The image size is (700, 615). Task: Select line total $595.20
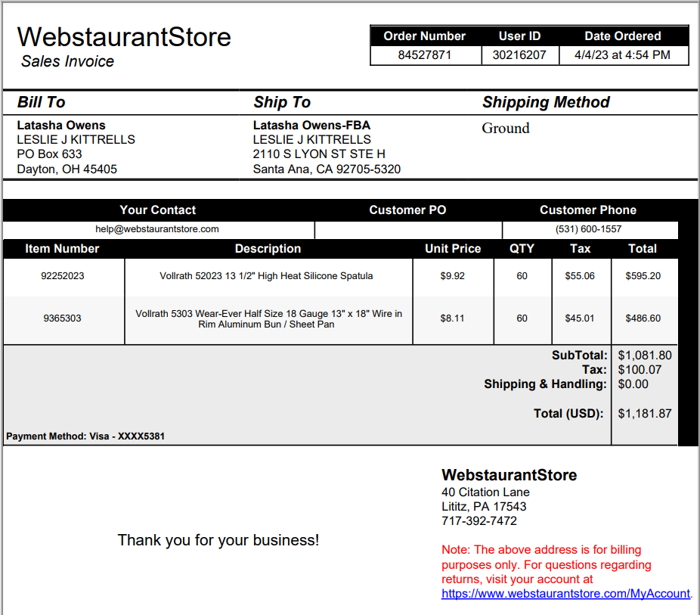(643, 276)
